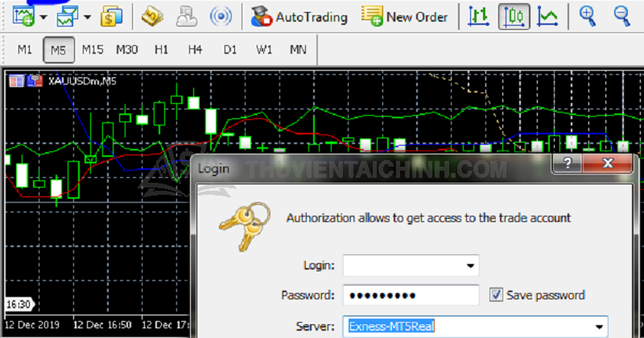Click the New Order button
The height and width of the screenshot is (338, 644).
click(x=405, y=17)
